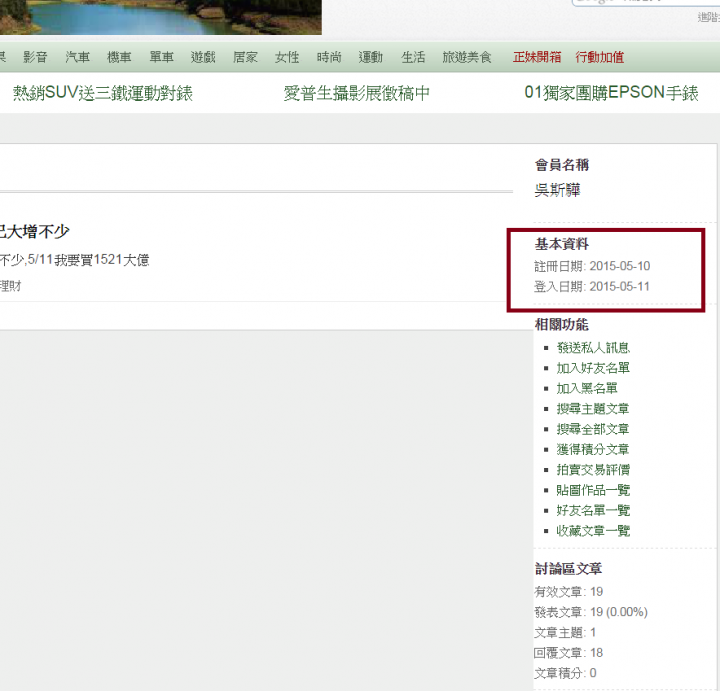Click the 加入好友名單 link
Screen dimensions: 720x691
(593, 368)
